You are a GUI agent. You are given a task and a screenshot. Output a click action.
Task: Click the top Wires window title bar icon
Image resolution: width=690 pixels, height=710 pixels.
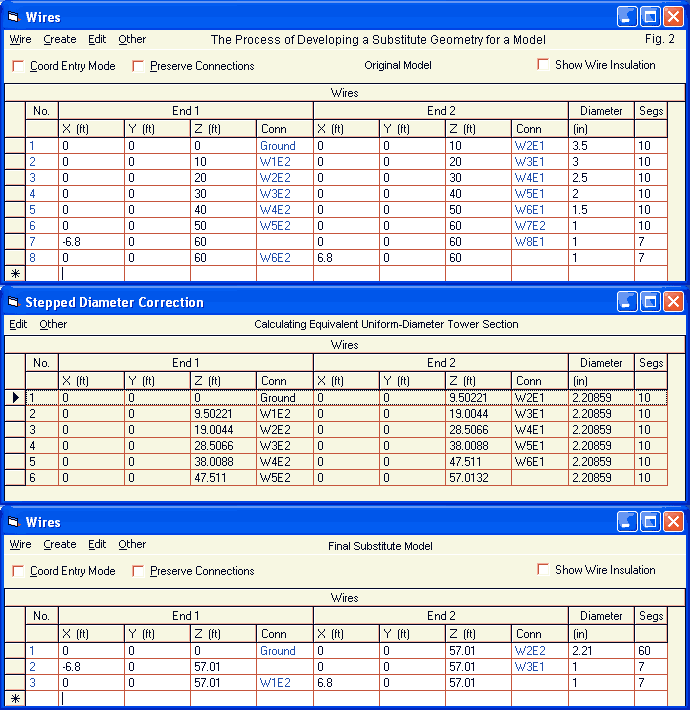click(x=13, y=17)
